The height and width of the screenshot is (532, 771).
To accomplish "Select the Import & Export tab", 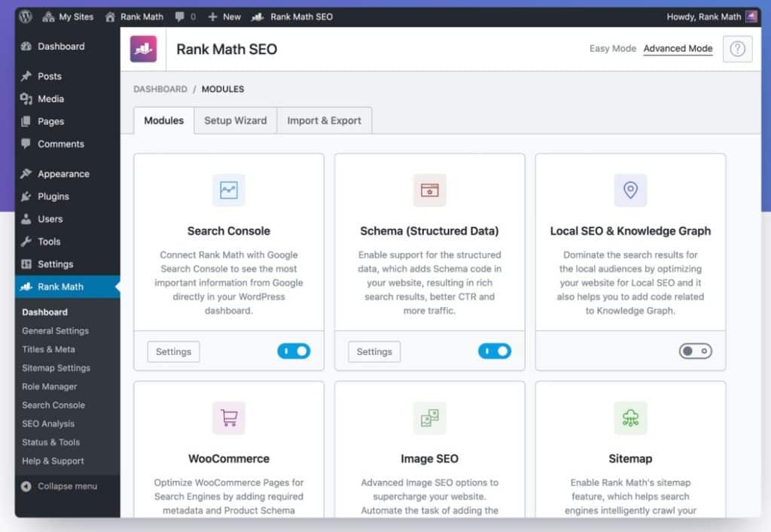I will point(324,120).
